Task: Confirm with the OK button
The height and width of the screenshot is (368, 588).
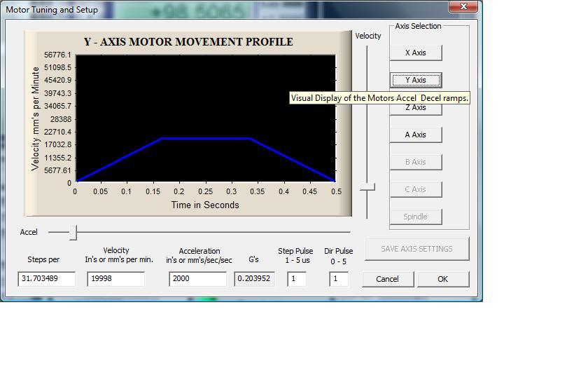Action: coord(442,279)
